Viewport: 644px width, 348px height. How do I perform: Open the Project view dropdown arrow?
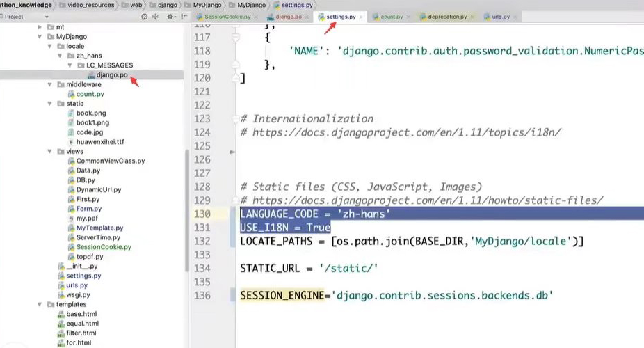pos(47,17)
